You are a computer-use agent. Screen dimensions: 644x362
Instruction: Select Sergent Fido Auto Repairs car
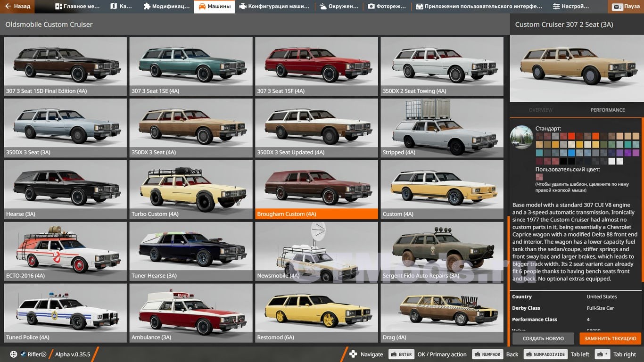click(x=442, y=252)
